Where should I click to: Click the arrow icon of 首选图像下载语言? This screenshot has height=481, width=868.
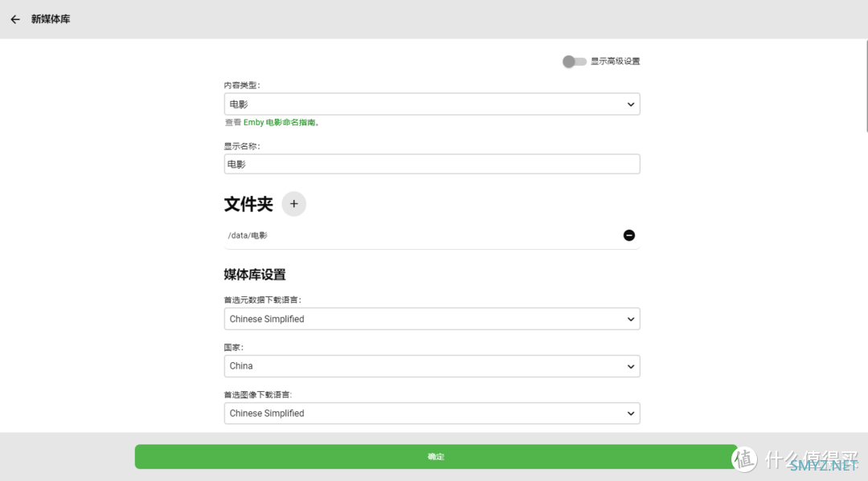click(630, 414)
